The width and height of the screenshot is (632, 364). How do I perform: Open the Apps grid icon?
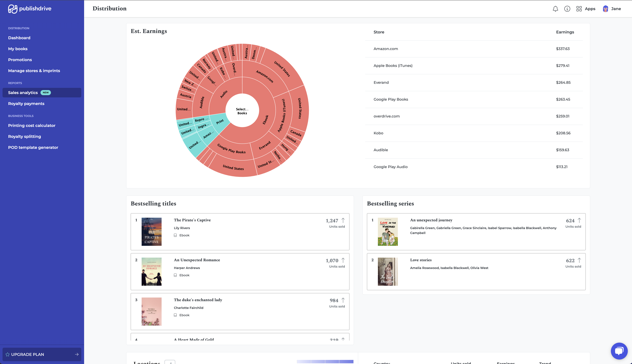tap(579, 9)
